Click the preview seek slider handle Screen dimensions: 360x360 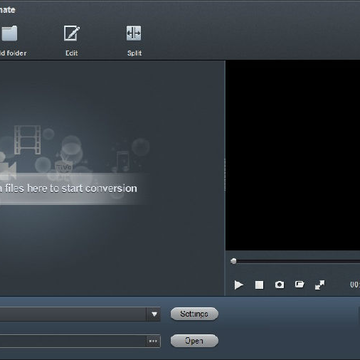point(234,261)
